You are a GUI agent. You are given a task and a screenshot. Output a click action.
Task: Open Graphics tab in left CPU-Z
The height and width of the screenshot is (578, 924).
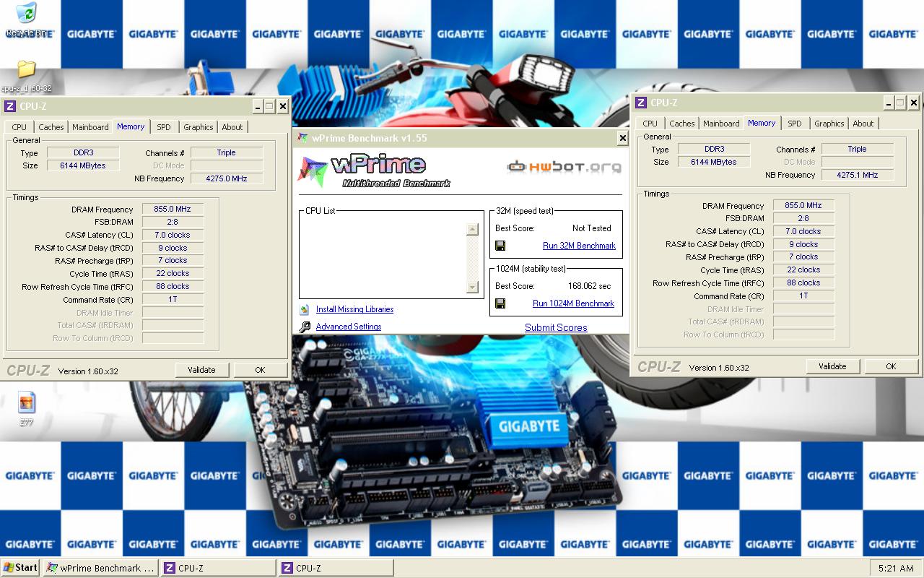[199, 127]
